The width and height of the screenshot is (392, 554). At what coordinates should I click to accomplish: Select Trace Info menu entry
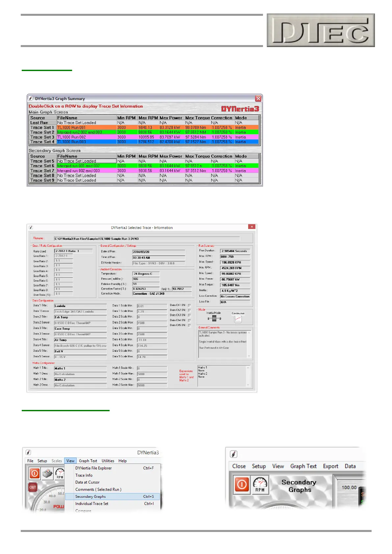[112, 475]
